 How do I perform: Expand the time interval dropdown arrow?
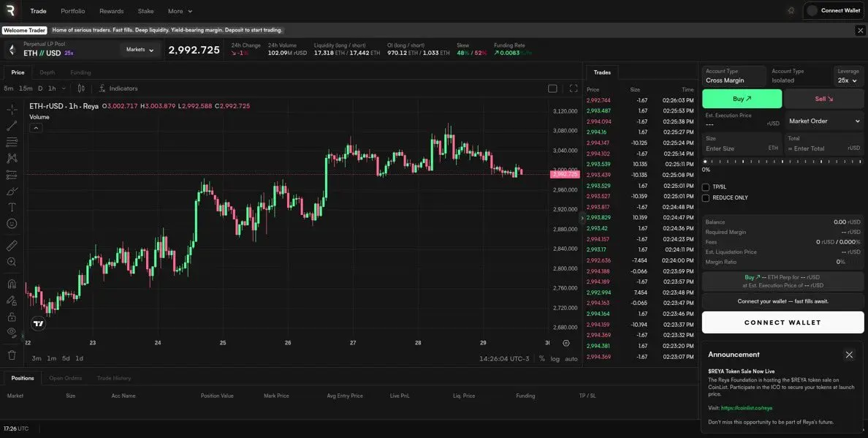coord(64,88)
